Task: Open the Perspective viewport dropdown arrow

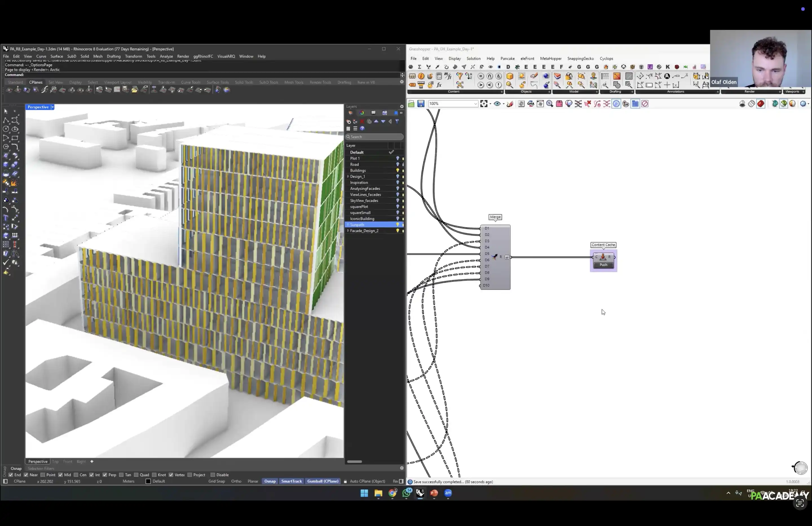Action: click(x=52, y=107)
